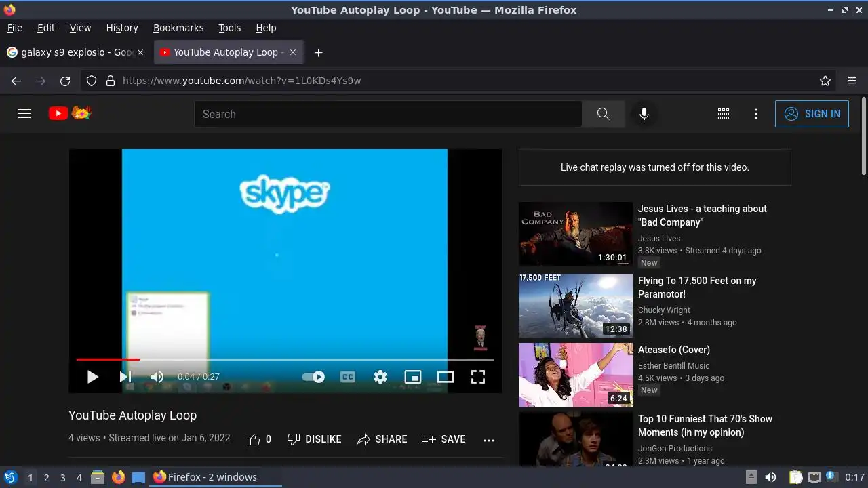Launch Firefox from taskbar quick launcher

[x=119, y=477]
